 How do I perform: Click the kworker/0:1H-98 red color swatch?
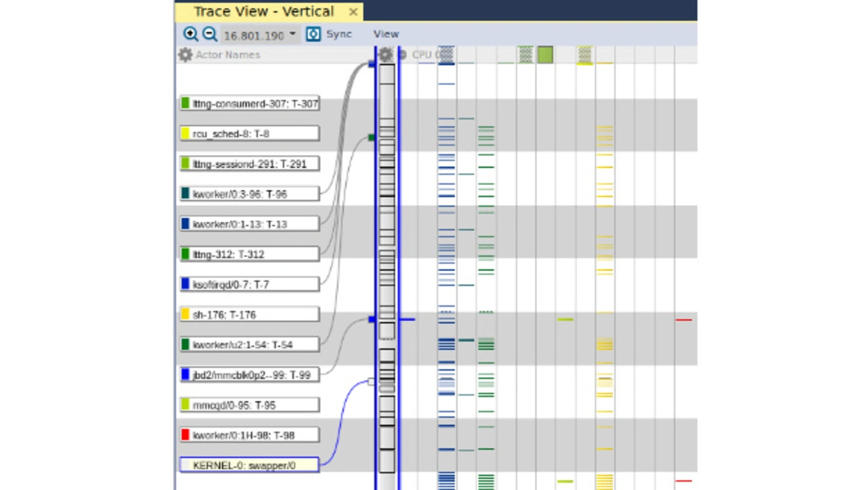pos(185,435)
